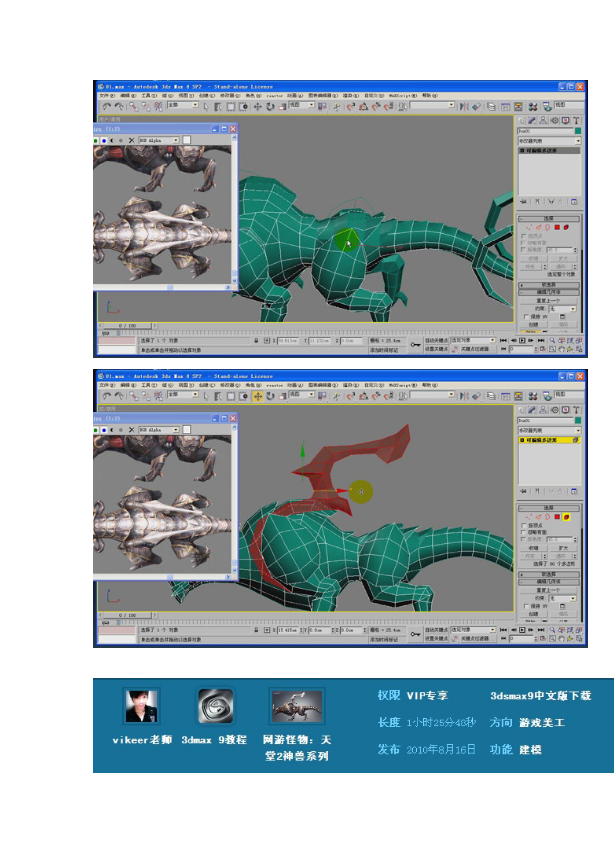Open Layer Manager icon in upper screenshot toolbar
The height and width of the screenshot is (868, 614).
491,106
